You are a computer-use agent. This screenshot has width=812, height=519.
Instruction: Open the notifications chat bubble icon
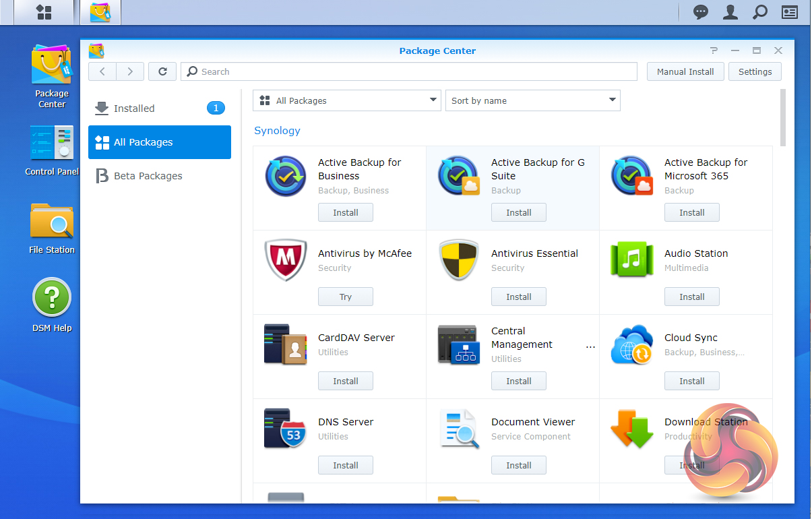(701, 12)
